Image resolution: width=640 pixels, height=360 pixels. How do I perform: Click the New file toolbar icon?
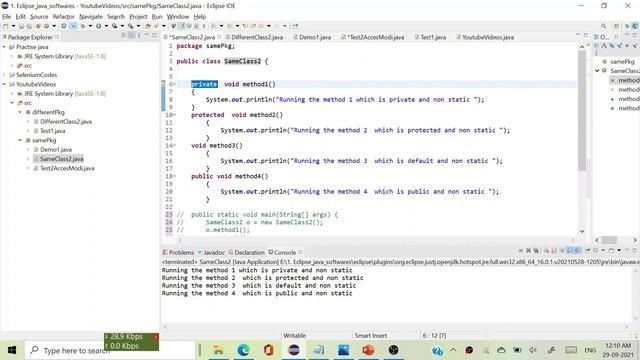coord(5,26)
